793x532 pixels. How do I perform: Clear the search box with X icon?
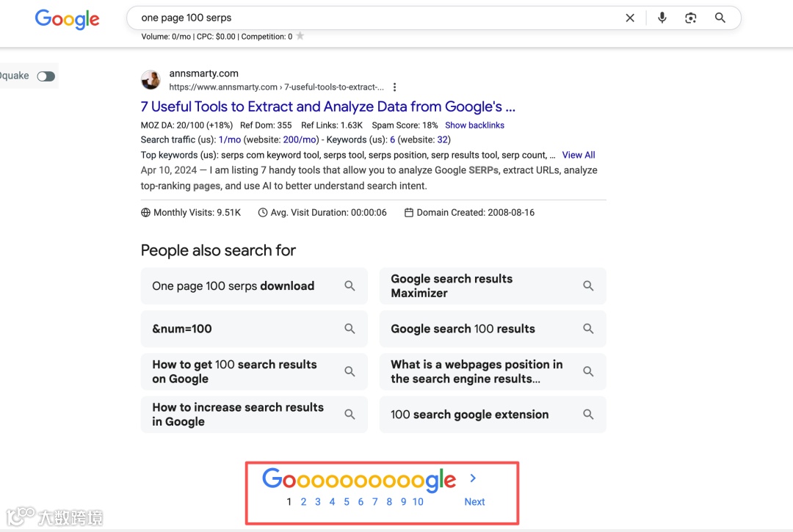coord(630,18)
